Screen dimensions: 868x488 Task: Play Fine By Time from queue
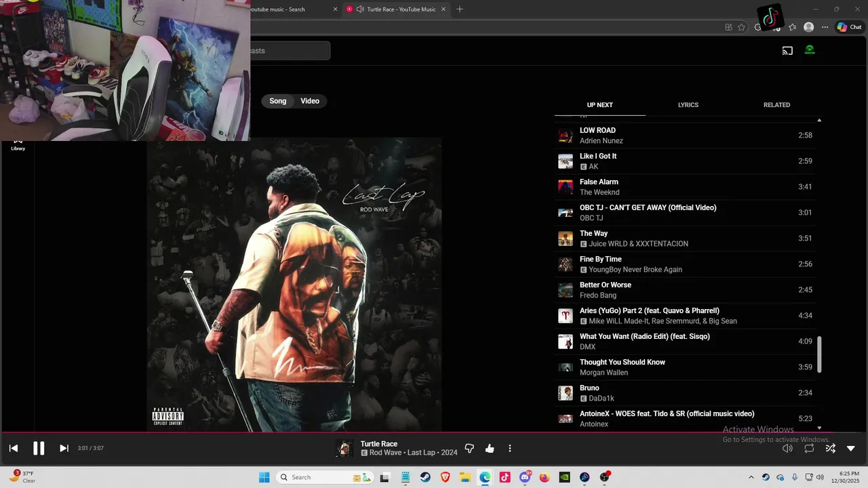coord(686,264)
